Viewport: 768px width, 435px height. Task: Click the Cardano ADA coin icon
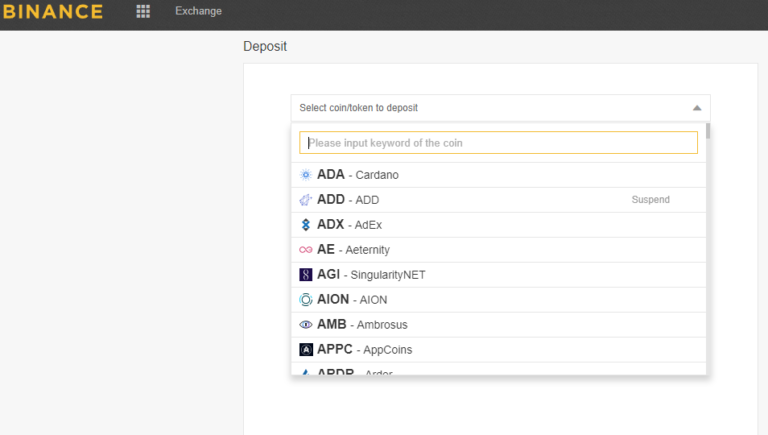[x=306, y=175]
